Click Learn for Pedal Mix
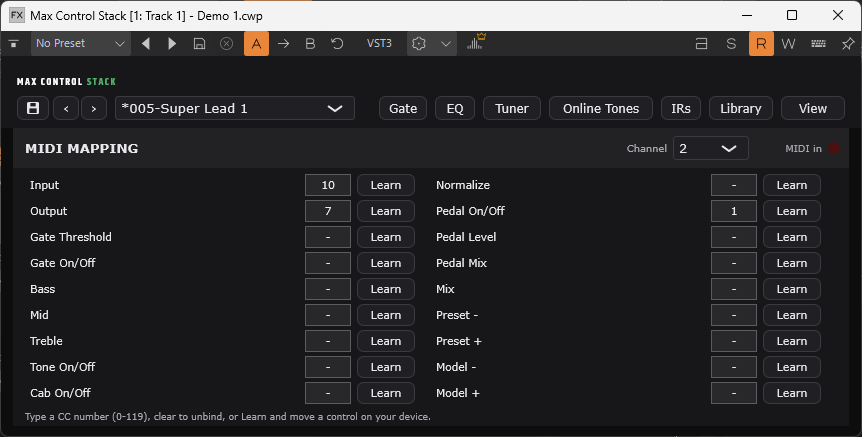This screenshot has height=437, width=862. 792,263
